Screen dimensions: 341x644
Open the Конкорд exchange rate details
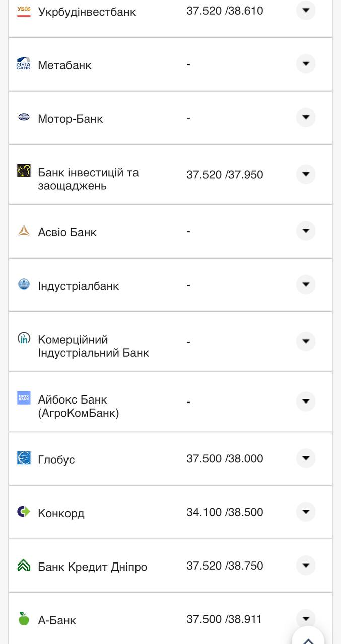point(306,511)
